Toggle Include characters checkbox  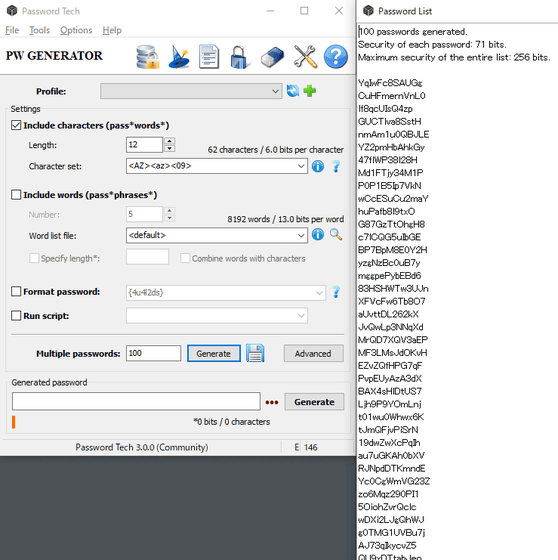[x=16, y=125]
